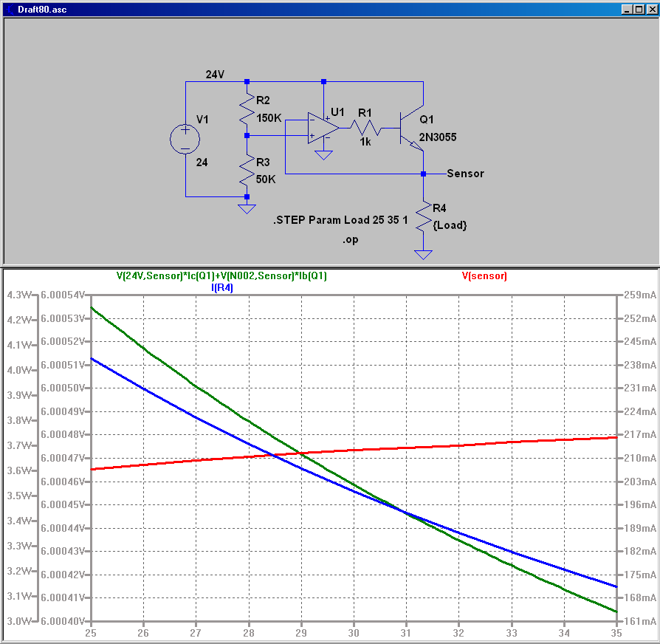Click the Q1 transistor symbol

(411, 128)
